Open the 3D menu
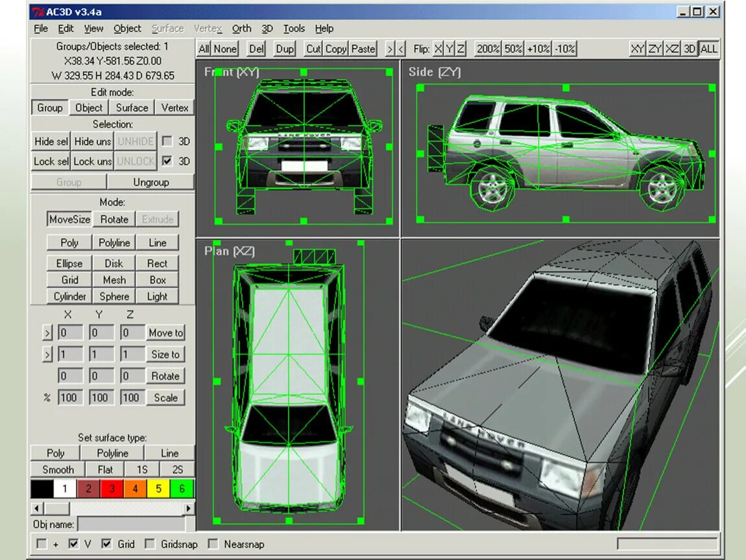This screenshot has width=746, height=560. (267, 29)
